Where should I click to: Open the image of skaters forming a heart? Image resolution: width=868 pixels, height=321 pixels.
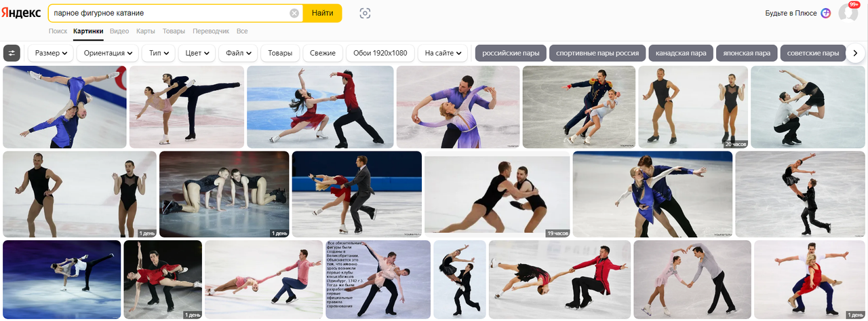(x=692, y=280)
